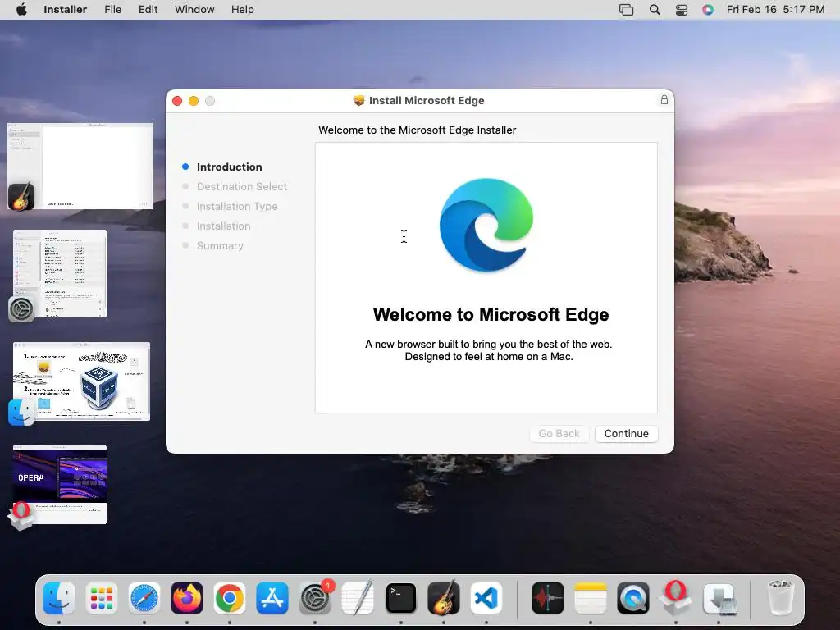Switch to GarageBand window in Stage Manager

80,166
